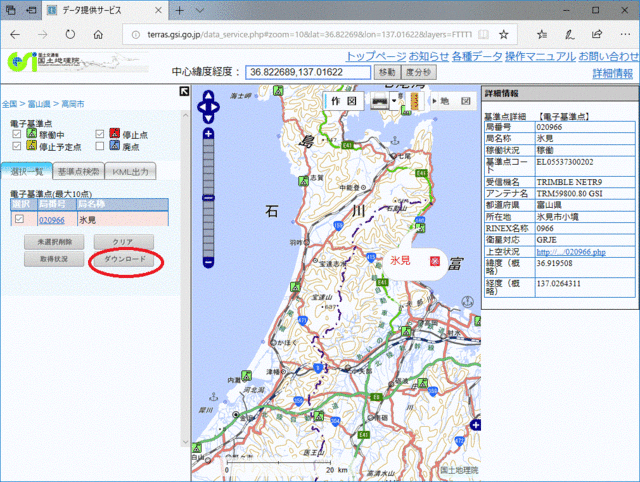Image resolution: width=640 pixels, height=482 pixels.
Task: Show the tab preview dropdown chevron
Action: pyautogui.click(x=200, y=11)
